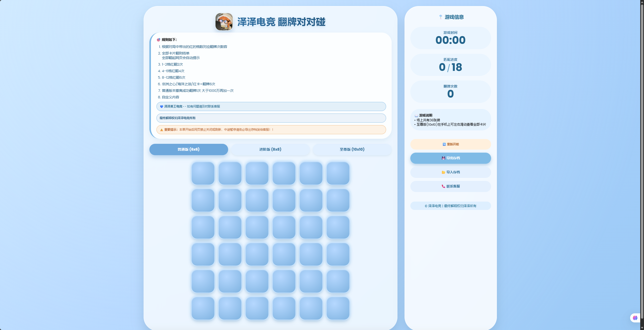Screen dimensions: 644x330
Task: Click the 游戏时间 00:00 timer display
Action: tap(450, 38)
